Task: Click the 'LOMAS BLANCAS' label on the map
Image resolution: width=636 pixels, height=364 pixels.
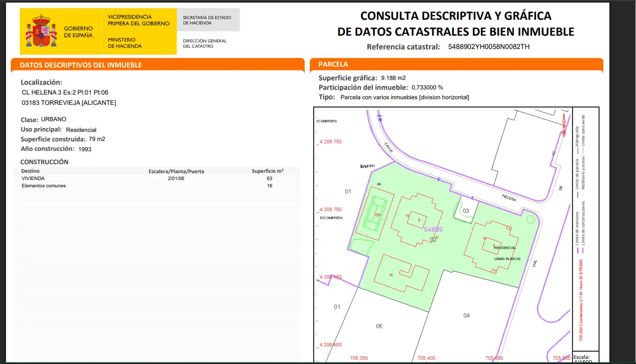Action: click(507, 259)
